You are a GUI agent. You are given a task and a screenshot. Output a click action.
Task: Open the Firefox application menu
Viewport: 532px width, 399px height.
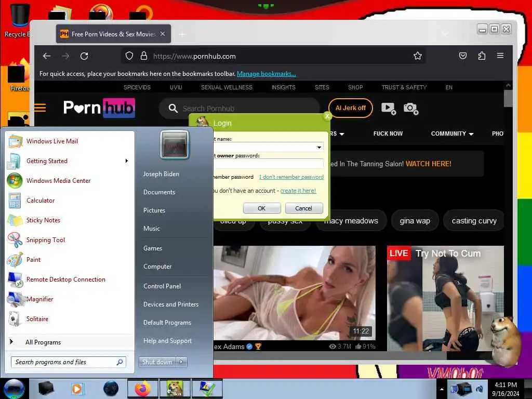pos(500,56)
